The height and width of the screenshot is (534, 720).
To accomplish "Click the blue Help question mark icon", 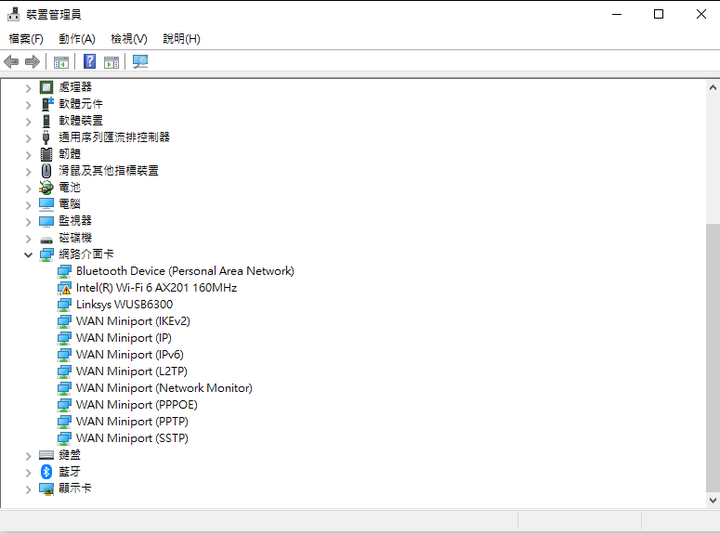I will click(90, 61).
